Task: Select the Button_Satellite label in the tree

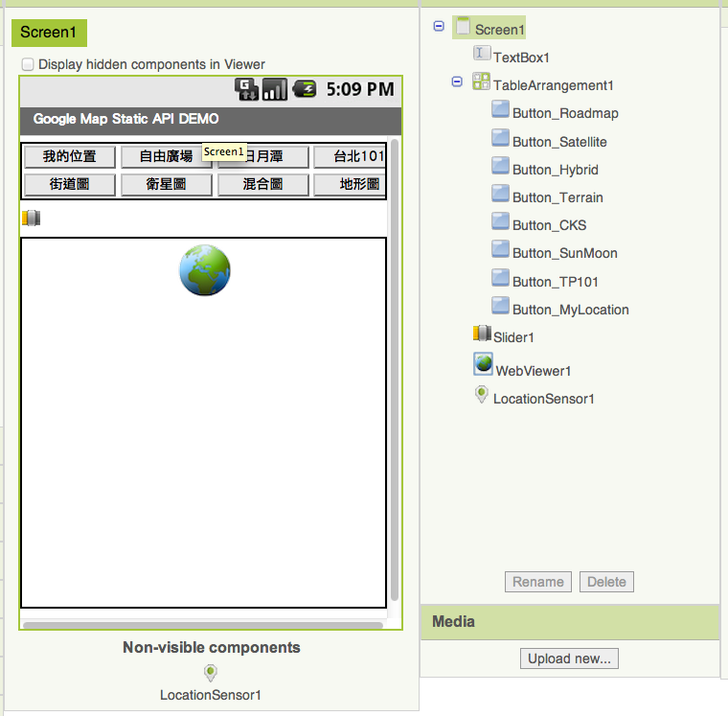Action: (559, 142)
